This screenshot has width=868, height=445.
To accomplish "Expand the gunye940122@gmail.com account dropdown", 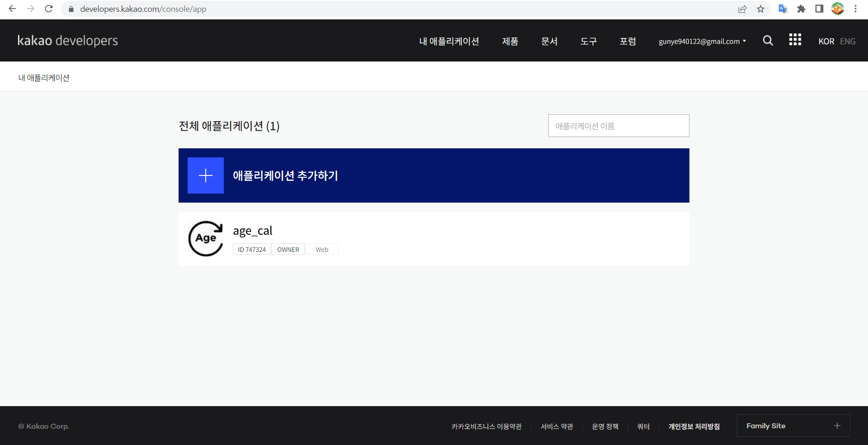I will pos(702,41).
